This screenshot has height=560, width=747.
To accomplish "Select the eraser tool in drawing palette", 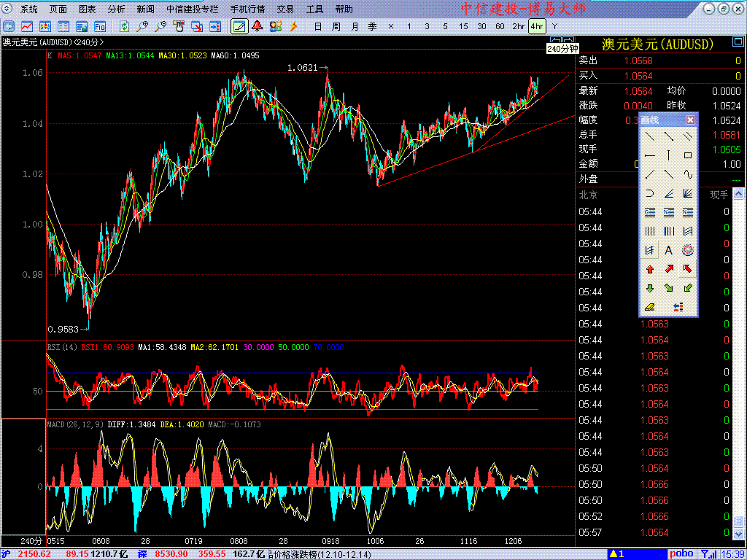I will pyautogui.click(x=650, y=307).
